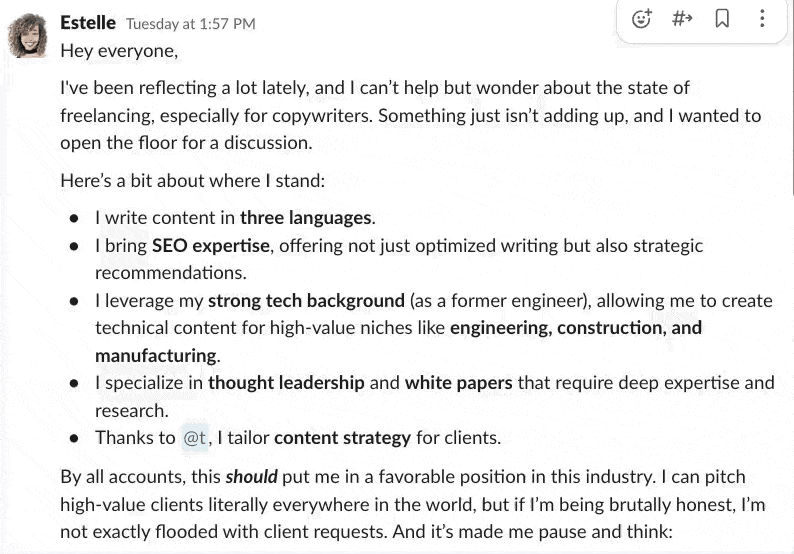Click the bold "content strategy" text
This screenshot has width=794, height=554.
(342, 437)
